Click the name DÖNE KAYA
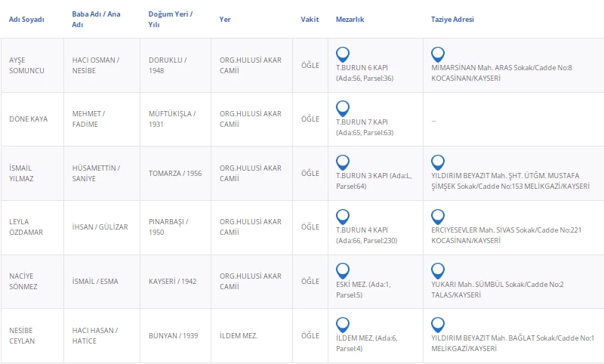 29,119
